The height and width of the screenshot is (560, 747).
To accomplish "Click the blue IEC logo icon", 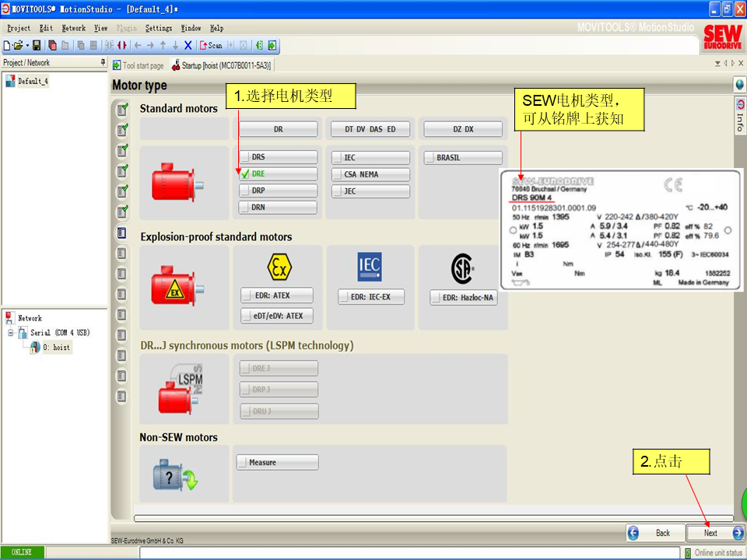I will coord(370,268).
